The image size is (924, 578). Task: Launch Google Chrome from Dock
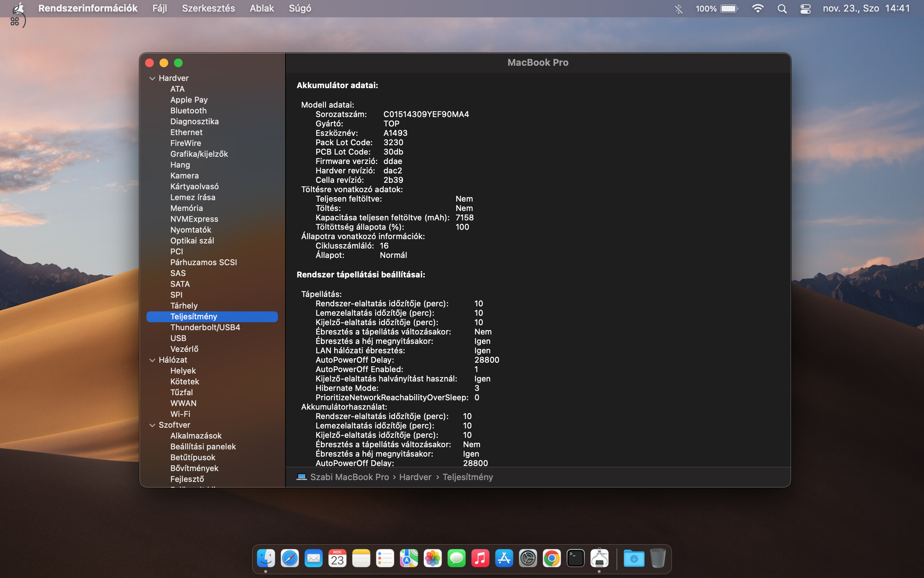coord(552,558)
